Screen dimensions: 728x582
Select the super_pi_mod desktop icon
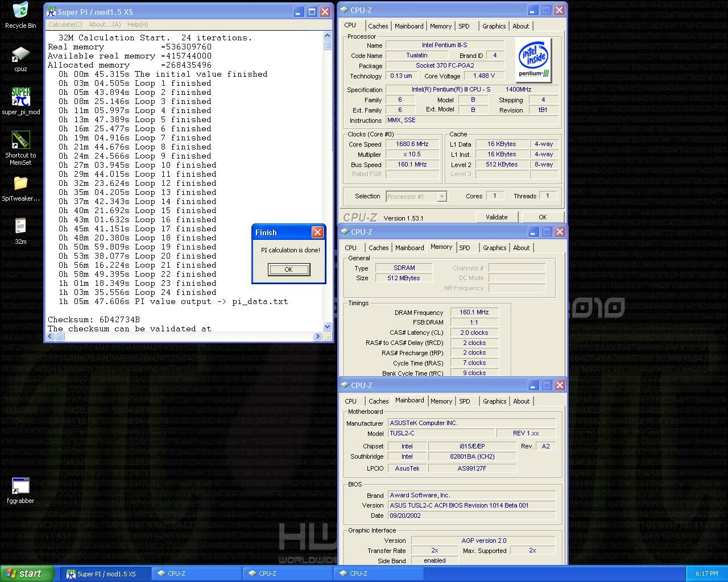tap(20, 102)
